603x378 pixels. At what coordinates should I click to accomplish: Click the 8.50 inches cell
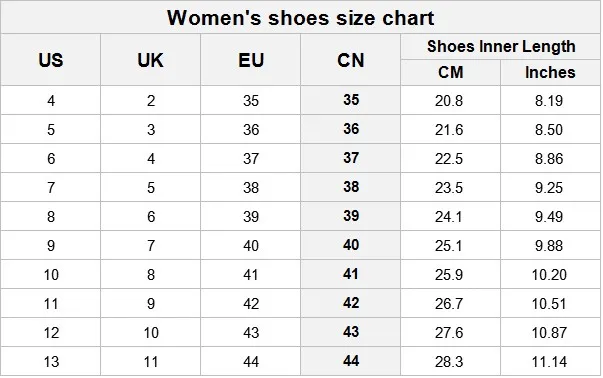pos(549,130)
